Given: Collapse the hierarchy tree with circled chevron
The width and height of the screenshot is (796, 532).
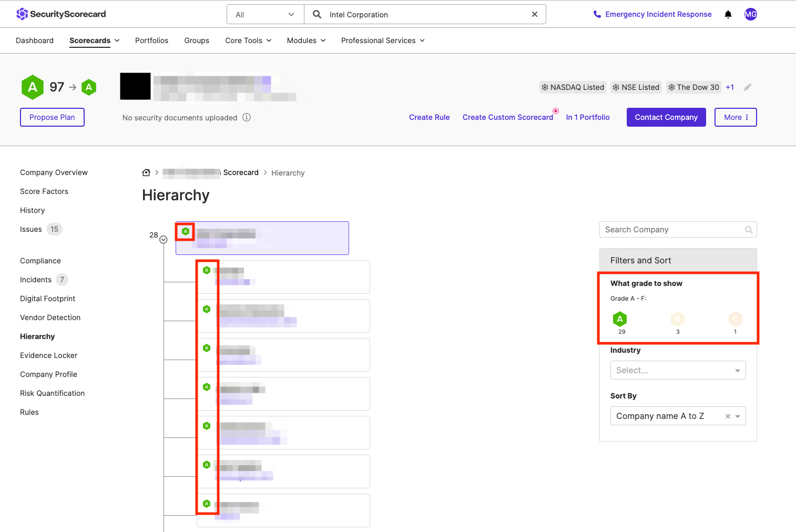Looking at the screenshot, I should (x=164, y=240).
